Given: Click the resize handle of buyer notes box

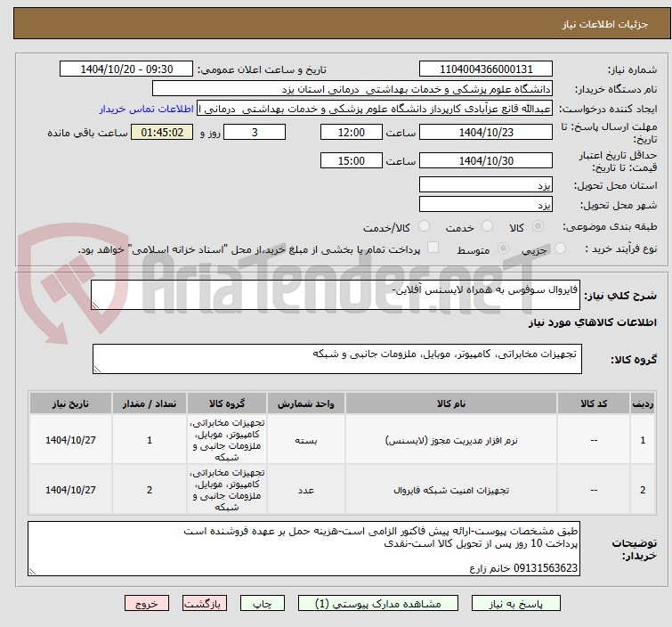Looking at the screenshot, I should click(x=32, y=571).
